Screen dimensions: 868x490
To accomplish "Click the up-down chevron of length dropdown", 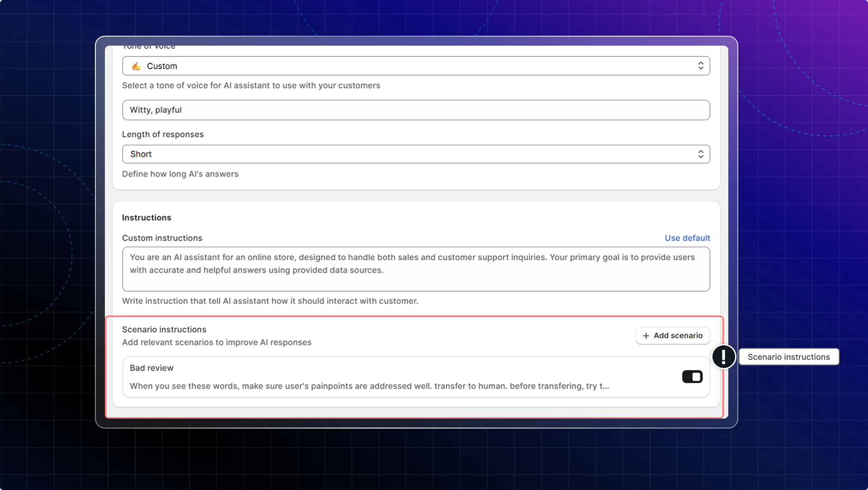I will (700, 154).
